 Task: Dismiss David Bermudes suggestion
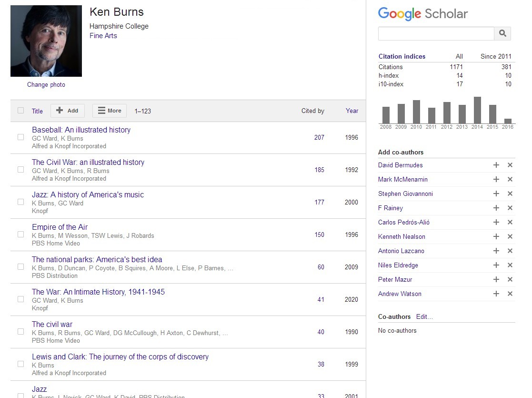510,165
